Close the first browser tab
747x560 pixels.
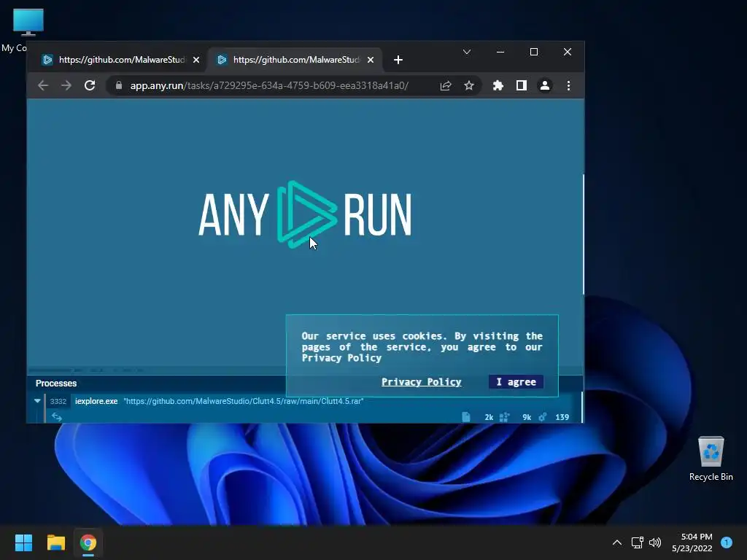[x=196, y=60]
